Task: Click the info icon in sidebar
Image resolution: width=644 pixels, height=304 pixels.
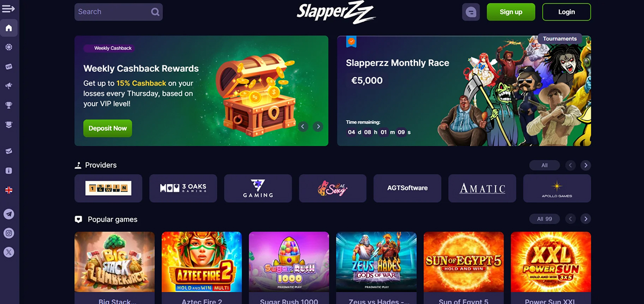Action: click(9, 170)
